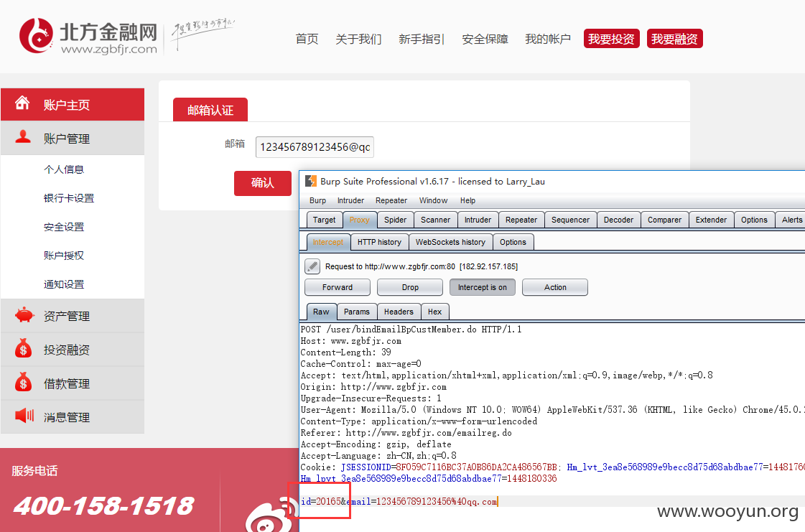This screenshot has width=805, height=532.
Task: Switch to the Alerts tab
Action: pyautogui.click(x=791, y=220)
